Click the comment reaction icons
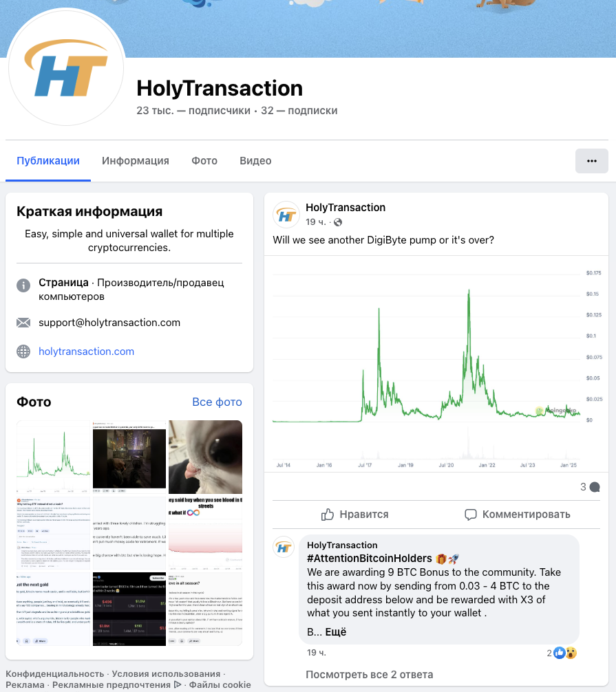The width and height of the screenshot is (616, 692). (x=565, y=653)
